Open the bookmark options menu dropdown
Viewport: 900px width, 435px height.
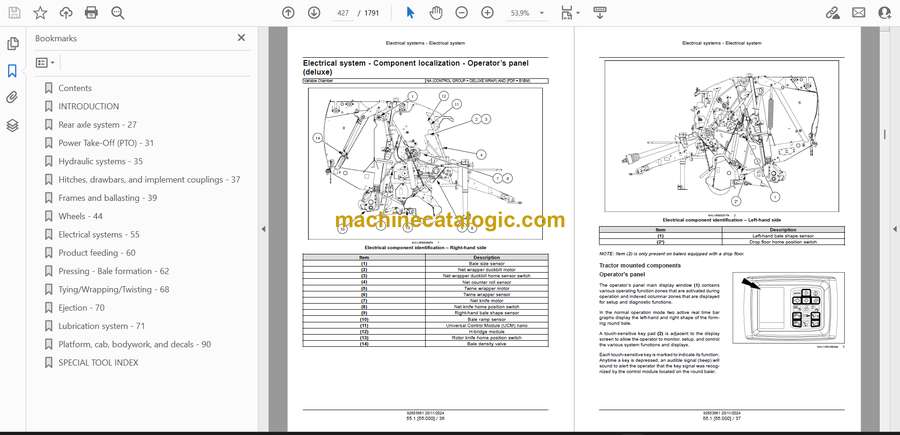pos(45,63)
